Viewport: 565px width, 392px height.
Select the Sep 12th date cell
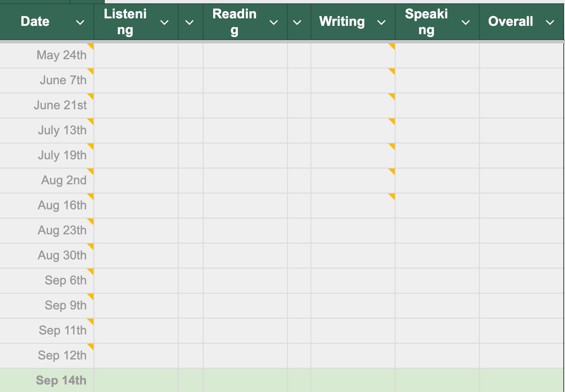pos(47,356)
